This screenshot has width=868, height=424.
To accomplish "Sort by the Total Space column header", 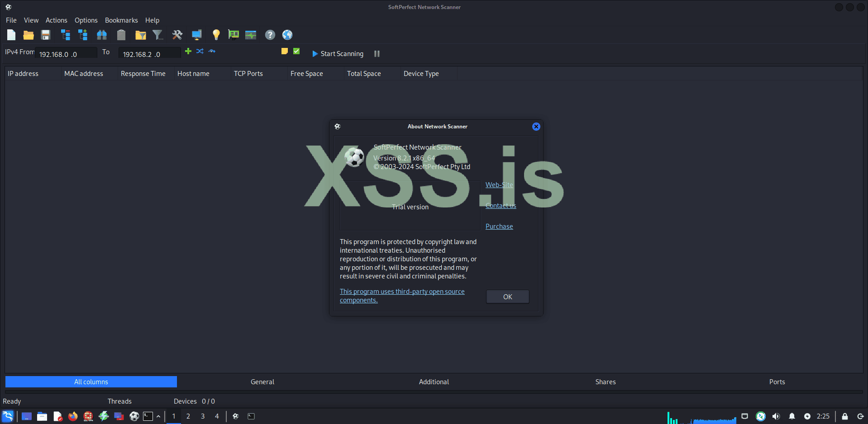I will (372, 74).
